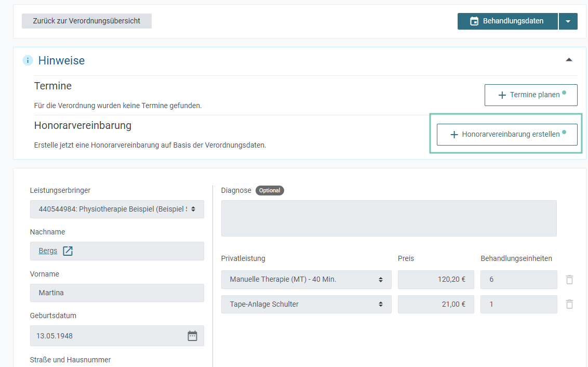Viewport: 588px width, 367px height.
Task: Open the Manuelle Therapie (MT) service dropdown
Action: click(306, 280)
